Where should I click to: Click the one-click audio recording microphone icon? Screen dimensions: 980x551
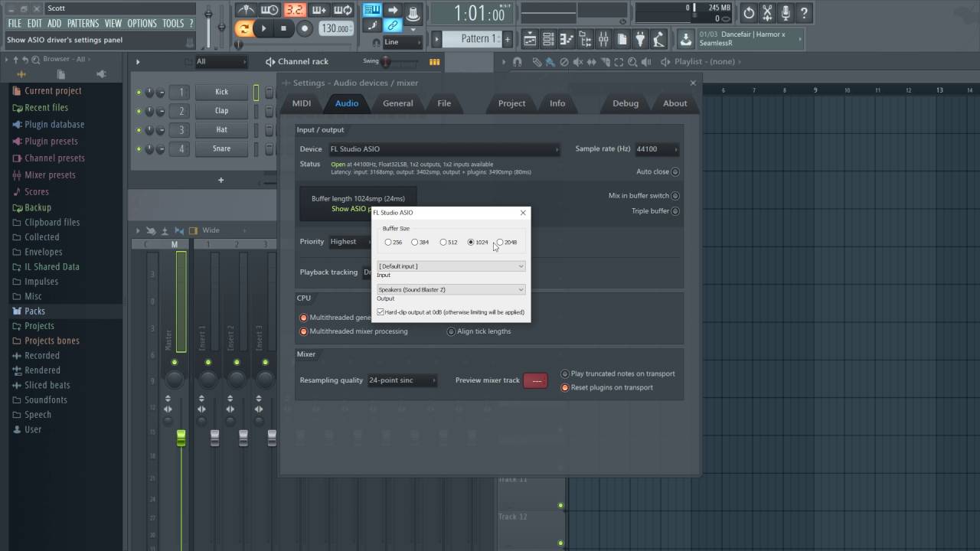[786, 13]
